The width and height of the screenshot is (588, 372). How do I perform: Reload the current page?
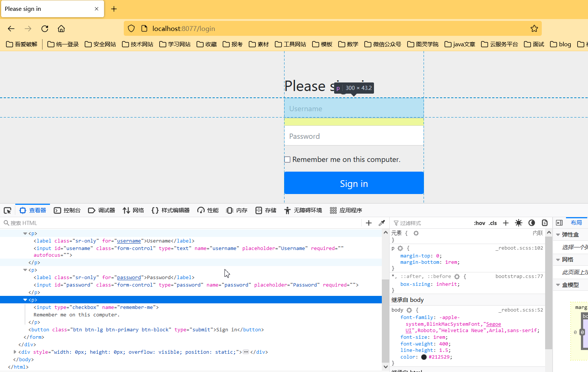point(45,28)
